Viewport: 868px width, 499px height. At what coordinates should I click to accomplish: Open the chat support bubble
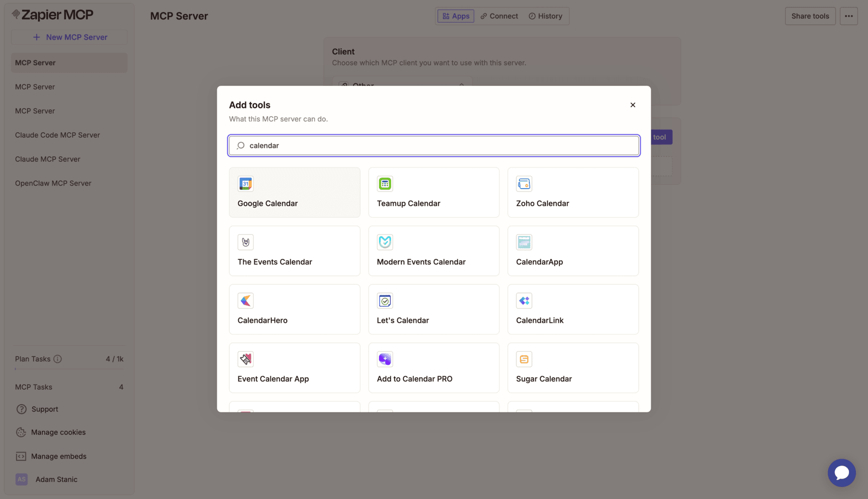[842, 473]
